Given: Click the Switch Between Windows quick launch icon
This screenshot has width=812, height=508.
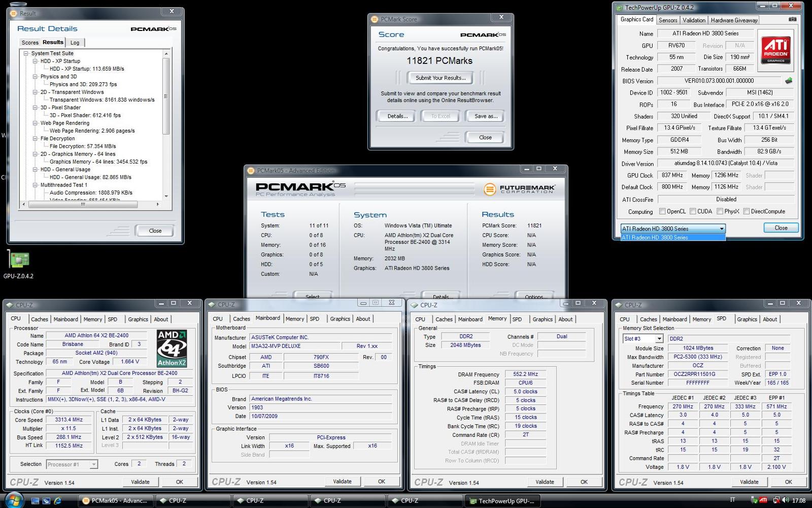Looking at the screenshot, I should click(46, 501).
